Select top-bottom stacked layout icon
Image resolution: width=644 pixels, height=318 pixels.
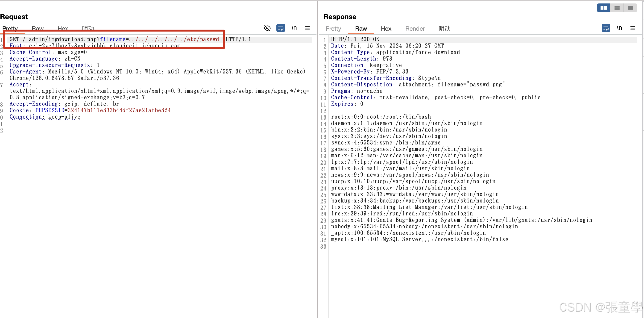tap(617, 8)
